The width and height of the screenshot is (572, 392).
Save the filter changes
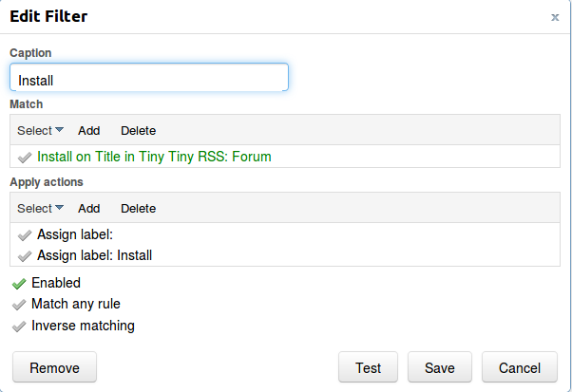click(x=440, y=367)
